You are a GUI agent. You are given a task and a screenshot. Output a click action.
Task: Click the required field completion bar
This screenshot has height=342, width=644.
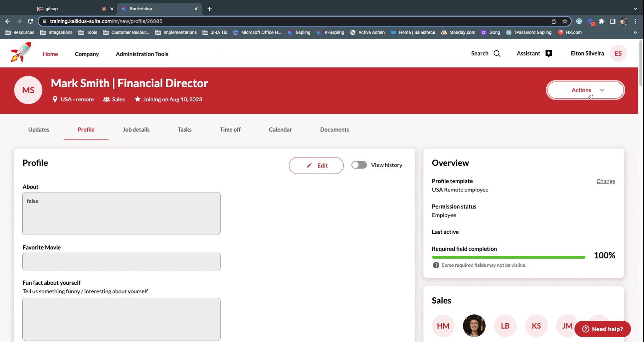pos(508,257)
